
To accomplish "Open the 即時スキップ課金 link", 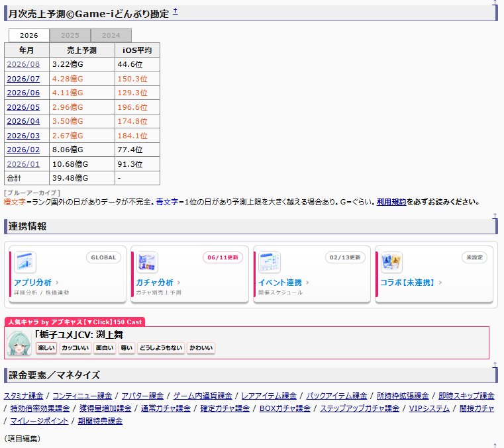I will pyautogui.click(x=466, y=396).
